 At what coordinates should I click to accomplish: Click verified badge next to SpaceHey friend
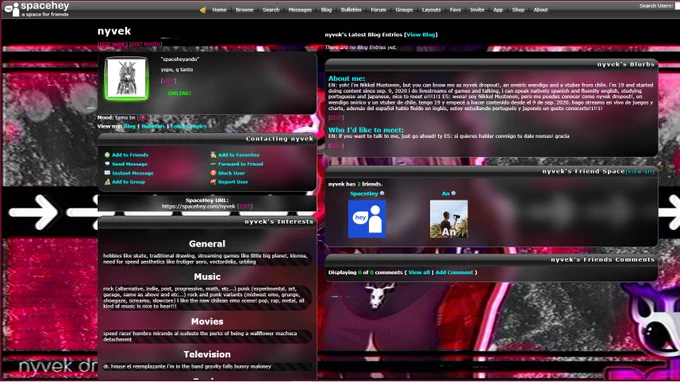[x=382, y=193]
